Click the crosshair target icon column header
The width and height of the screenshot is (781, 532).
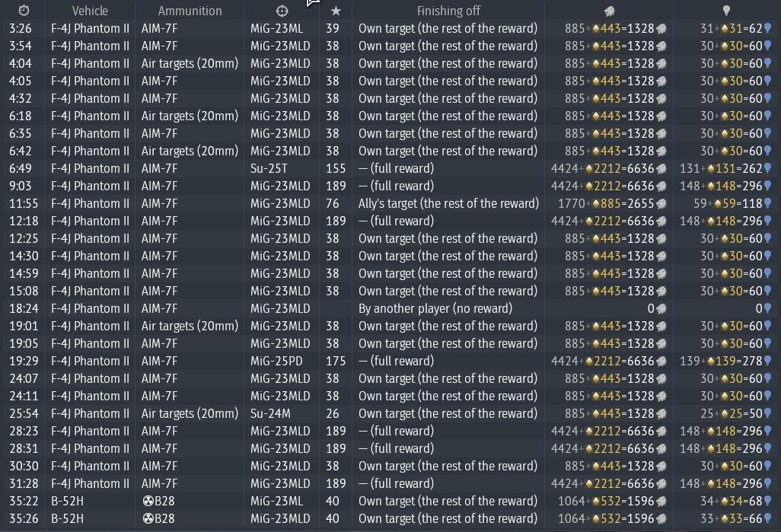click(x=282, y=11)
